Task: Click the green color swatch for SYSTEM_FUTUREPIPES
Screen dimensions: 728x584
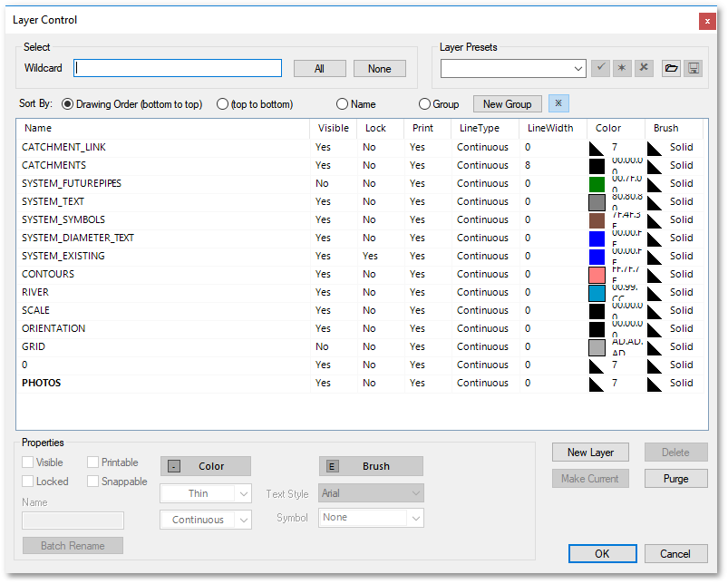Action: 597,184
